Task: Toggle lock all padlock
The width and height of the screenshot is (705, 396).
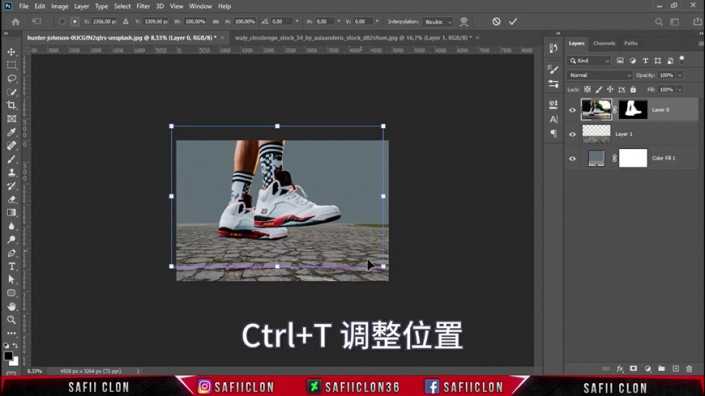Action: pos(633,90)
